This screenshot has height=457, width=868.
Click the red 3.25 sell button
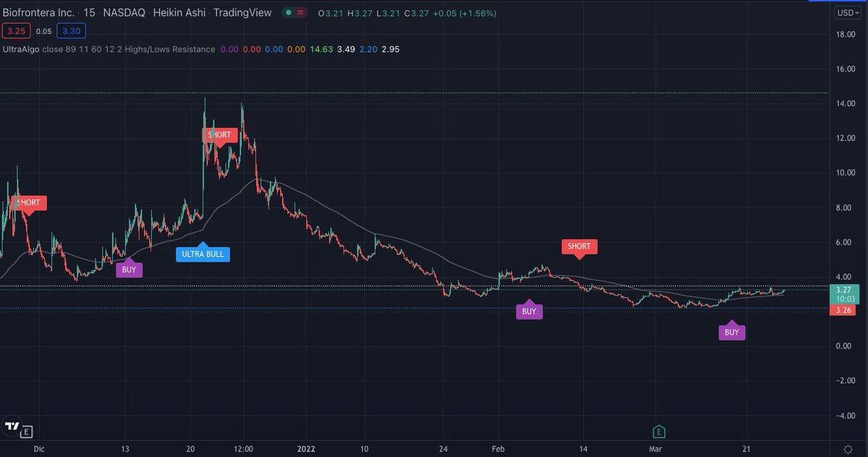(14, 31)
